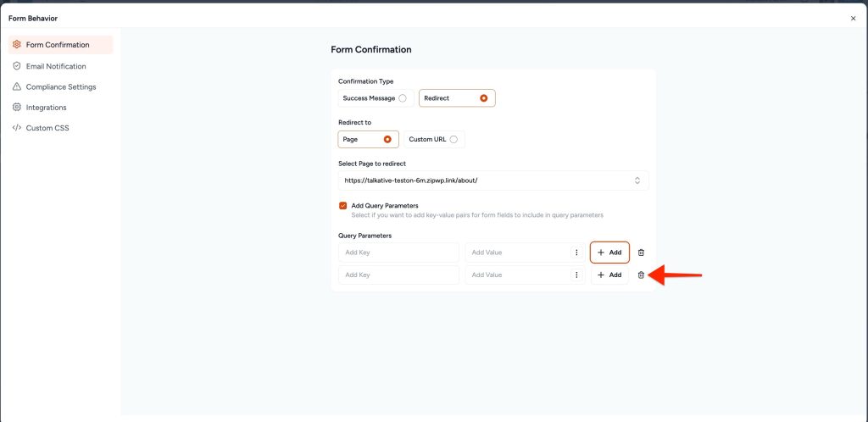The height and width of the screenshot is (422, 868).
Task: Select the Success Message radio option
Action: [x=402, y=98]
